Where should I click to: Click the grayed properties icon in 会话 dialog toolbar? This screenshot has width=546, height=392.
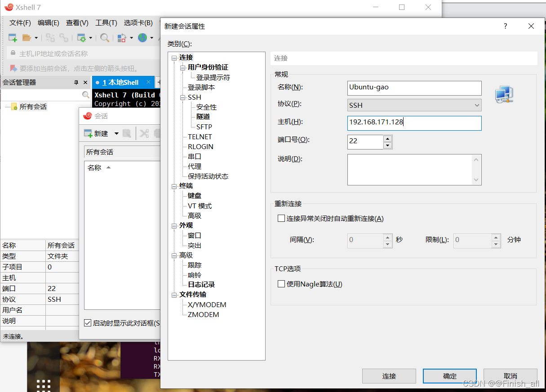click(x=127, y=133)
